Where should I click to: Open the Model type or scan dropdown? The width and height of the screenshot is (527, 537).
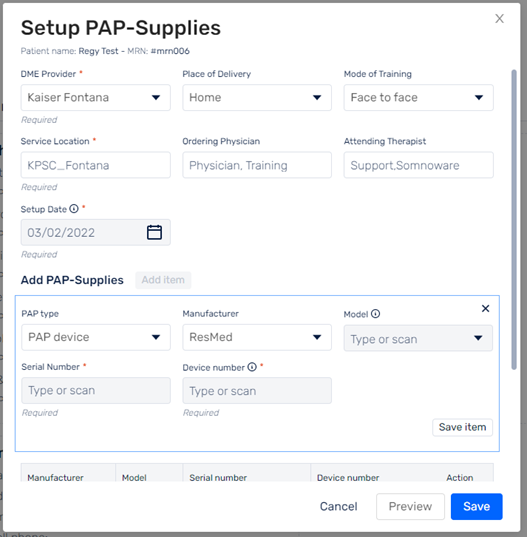(x=418, y=338)
